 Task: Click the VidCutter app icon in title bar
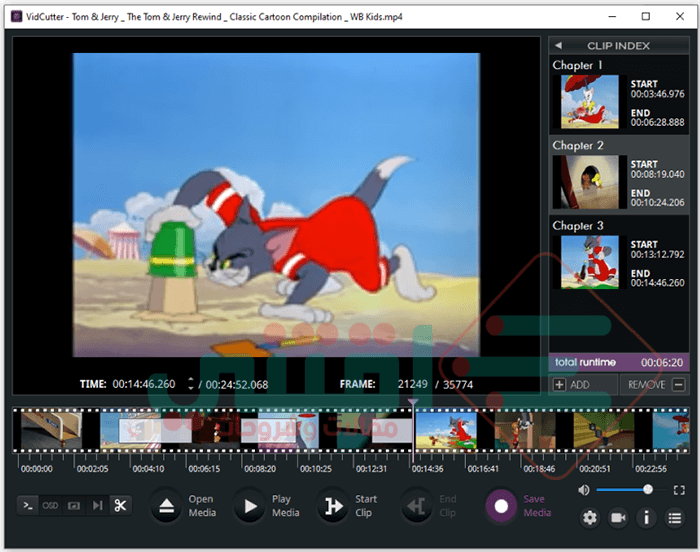(17, 17)
